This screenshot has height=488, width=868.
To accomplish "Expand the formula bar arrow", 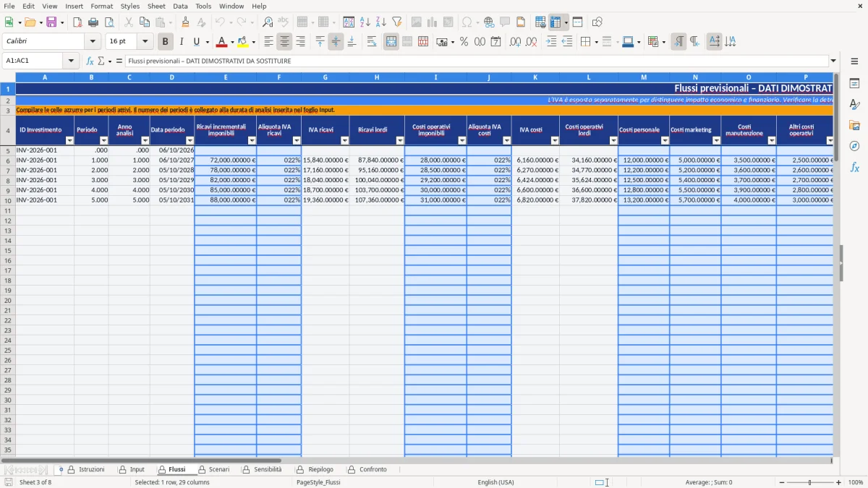I will (833, 61).
